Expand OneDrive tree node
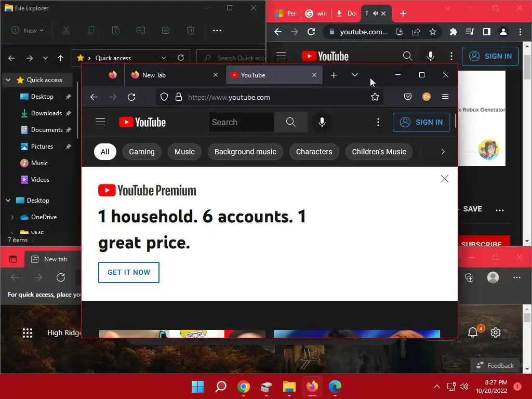 12,217
